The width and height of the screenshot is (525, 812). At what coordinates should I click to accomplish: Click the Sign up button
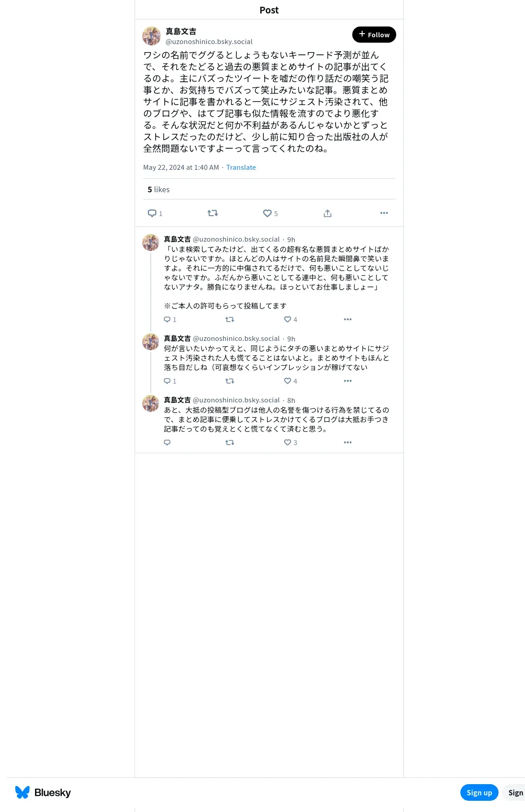pos(479,793)
